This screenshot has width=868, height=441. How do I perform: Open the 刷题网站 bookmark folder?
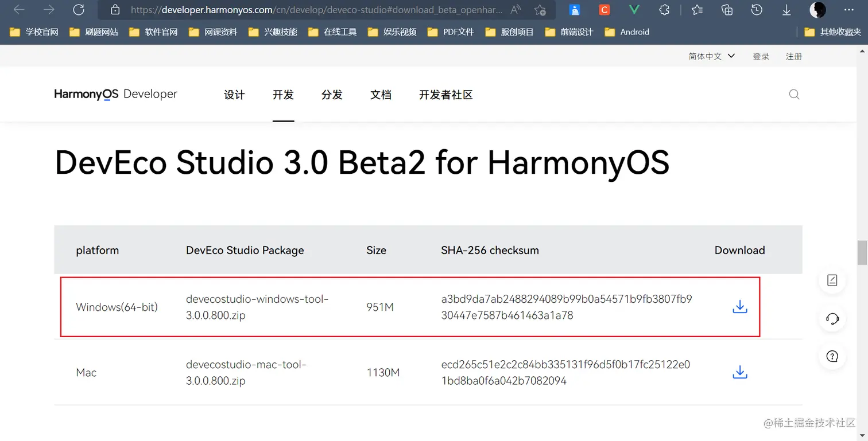click(x=94, y=32)
